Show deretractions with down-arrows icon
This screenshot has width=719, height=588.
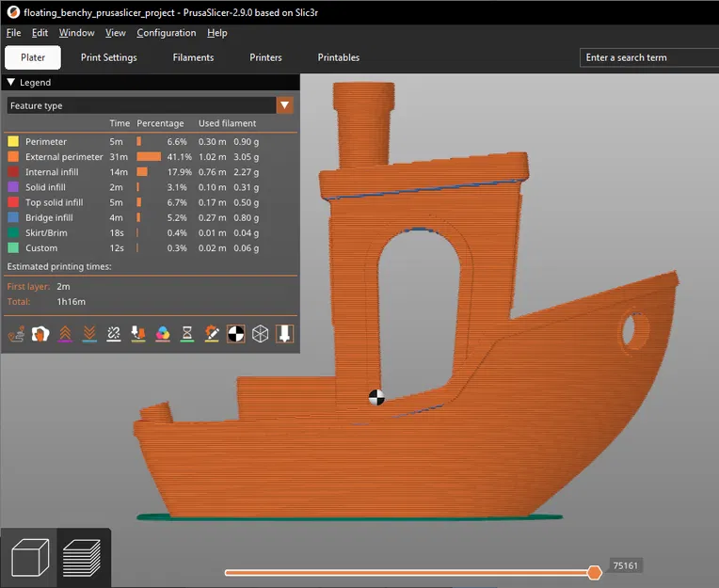point(89,334)
